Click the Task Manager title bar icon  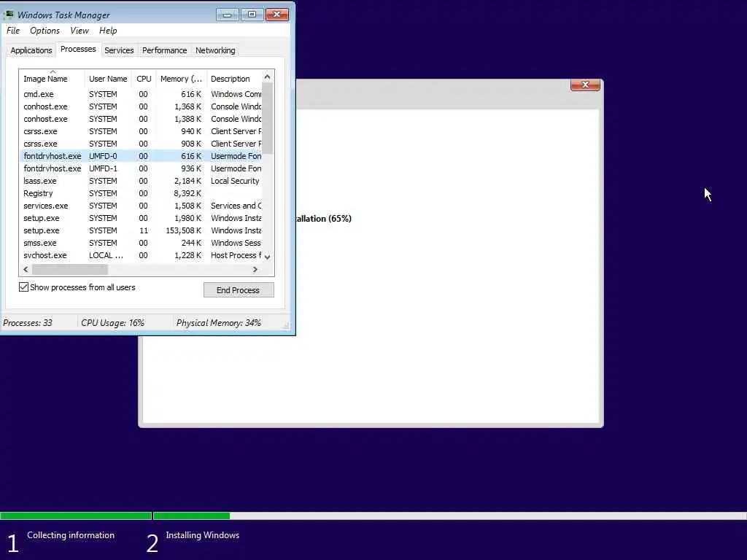pyautogui.click(x=9, y=15)
